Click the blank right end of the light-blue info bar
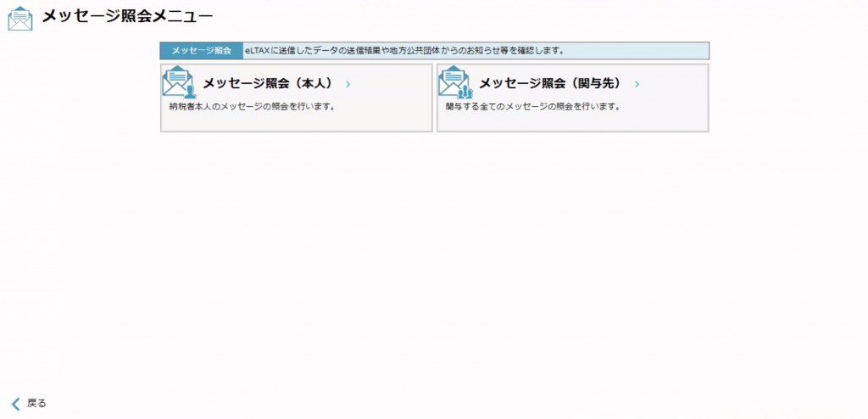Screen dimensions: 868x419 click(644, 51)
